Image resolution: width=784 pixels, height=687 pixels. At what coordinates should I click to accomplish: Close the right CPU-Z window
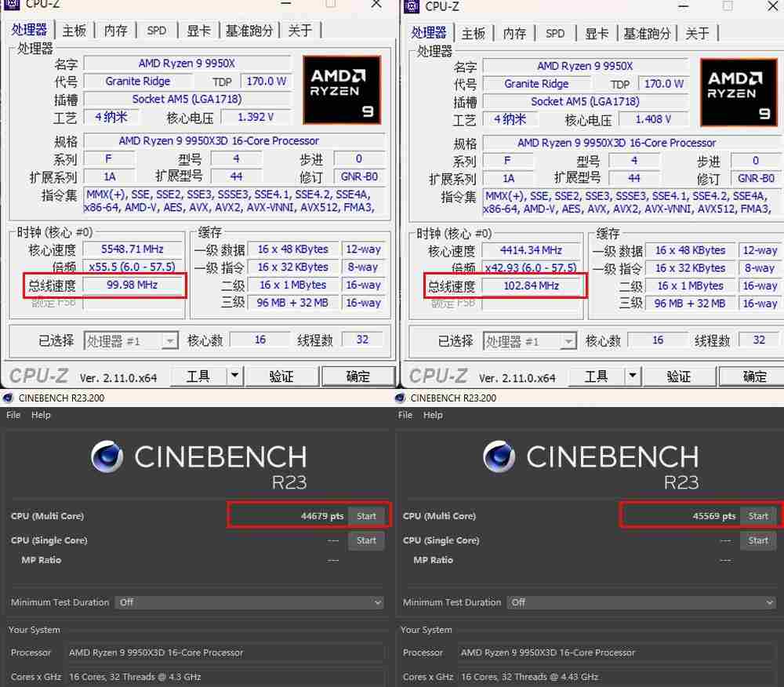click(x=772, y=5)
